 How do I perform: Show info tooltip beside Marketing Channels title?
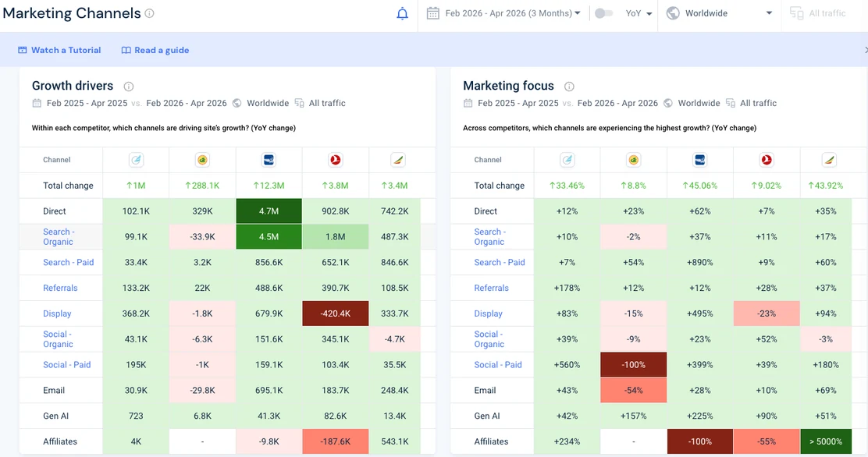point(149,13)
